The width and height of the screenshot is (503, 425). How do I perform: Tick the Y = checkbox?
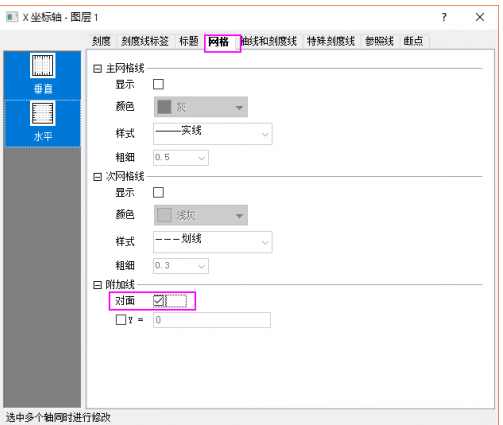[x=121, y=320]
